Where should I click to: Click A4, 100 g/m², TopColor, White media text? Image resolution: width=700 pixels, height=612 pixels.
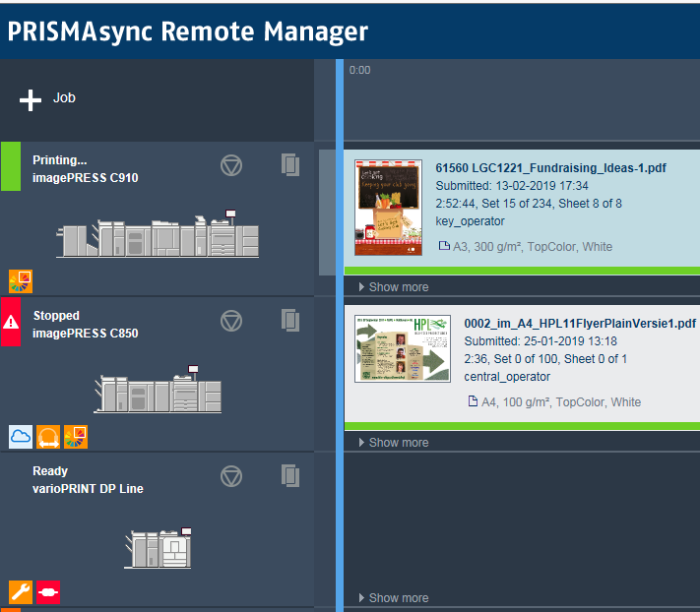561,402
